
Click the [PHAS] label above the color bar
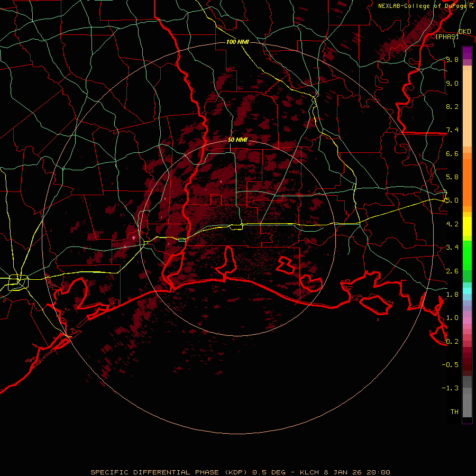447,36
